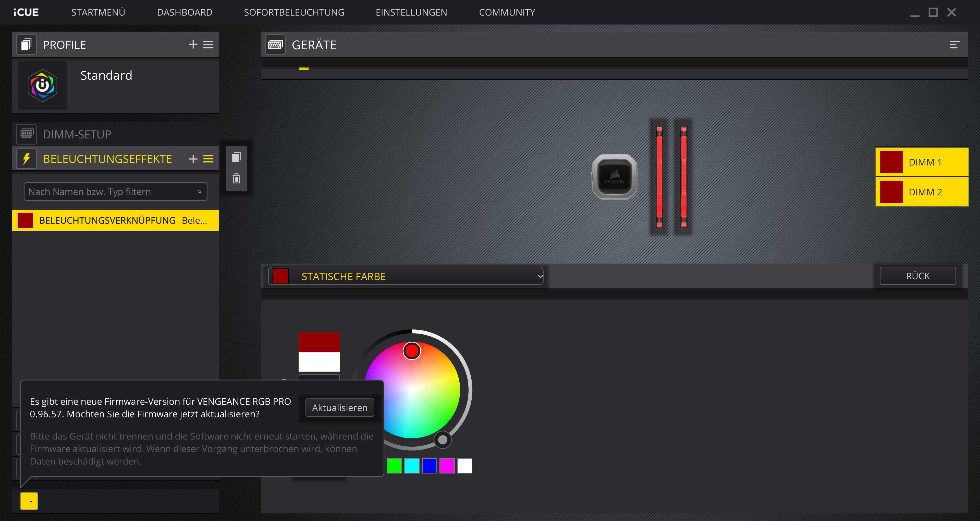Open DIMM-SETUP section

point(116,134)
